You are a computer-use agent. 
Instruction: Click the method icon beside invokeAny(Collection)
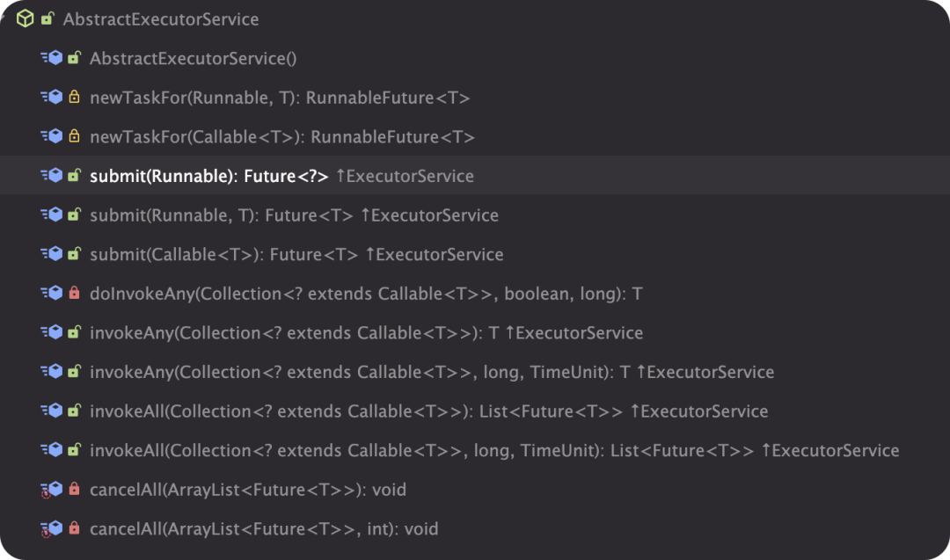coord(53,332)
